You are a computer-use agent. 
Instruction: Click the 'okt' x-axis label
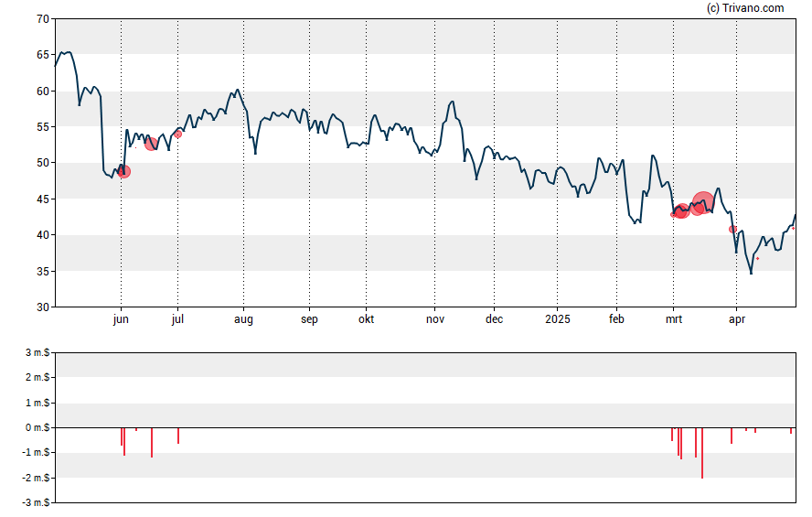coord(366,318)
